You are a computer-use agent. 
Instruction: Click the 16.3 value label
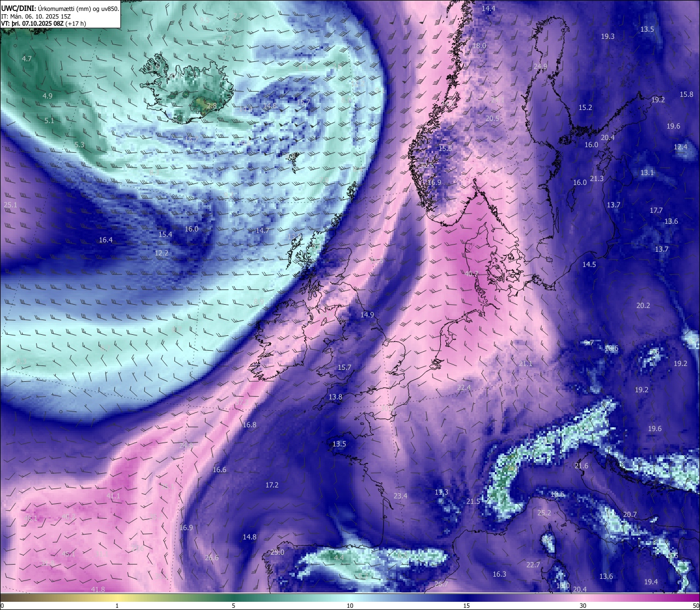(499, 574)
